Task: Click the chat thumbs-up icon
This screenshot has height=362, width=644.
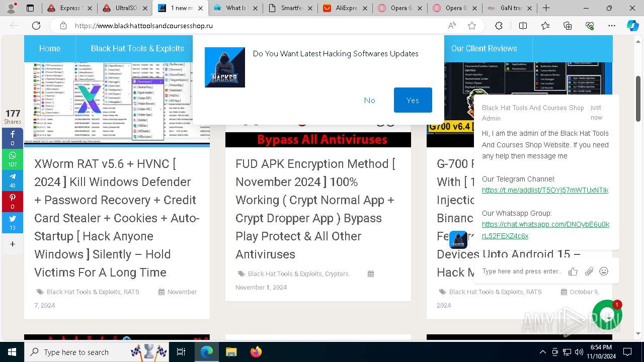Action: point(573,271)
